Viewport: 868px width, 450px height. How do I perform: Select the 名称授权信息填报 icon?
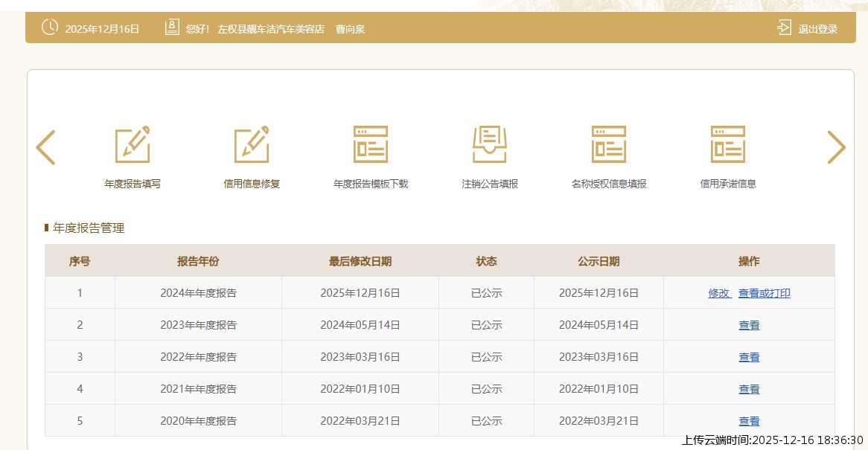click(x=609, y=144)
